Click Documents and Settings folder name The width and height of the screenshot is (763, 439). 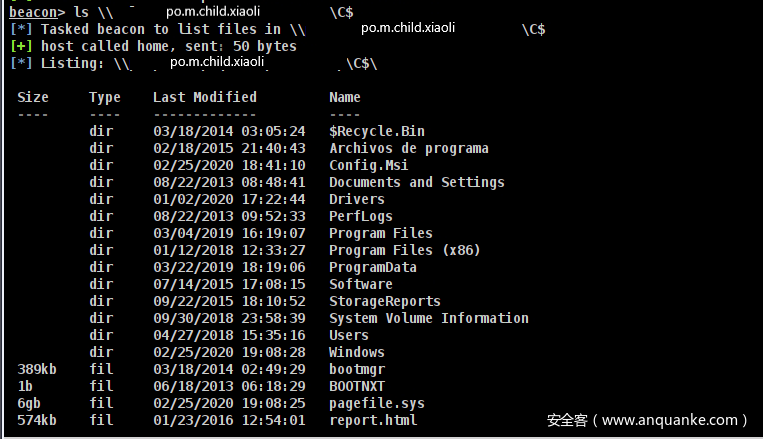416,182
